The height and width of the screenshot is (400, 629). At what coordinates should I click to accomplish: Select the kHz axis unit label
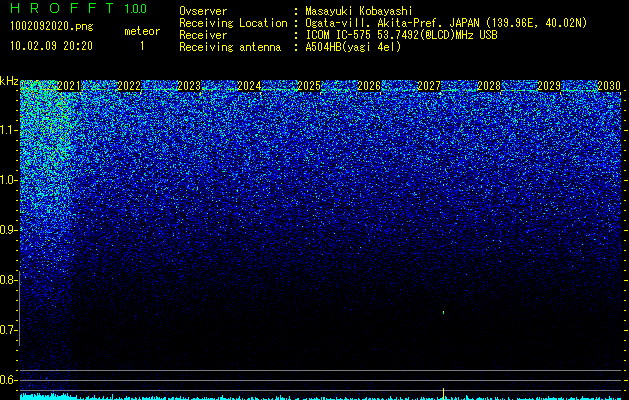pyautogui.click(x=9, y=81)
